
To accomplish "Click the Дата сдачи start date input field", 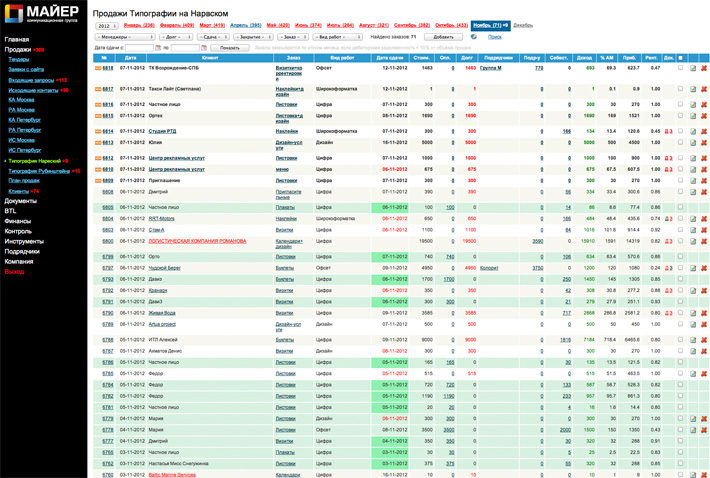I will point(139,47).
